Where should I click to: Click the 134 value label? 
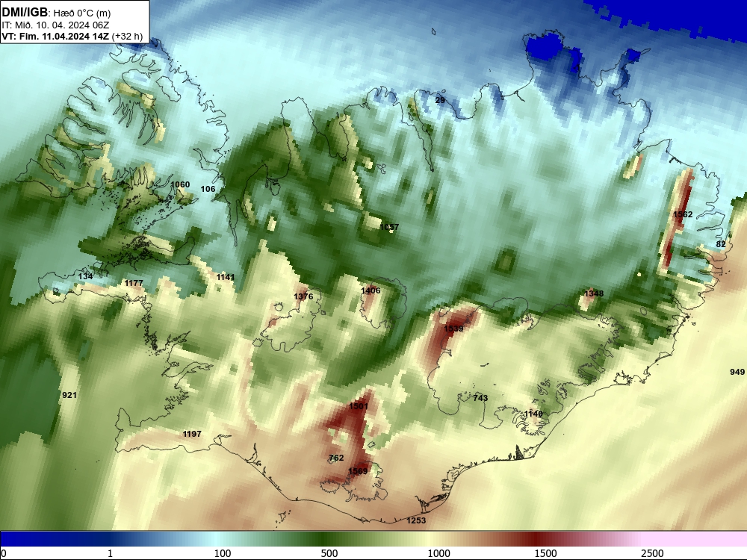tap(85, 276)
